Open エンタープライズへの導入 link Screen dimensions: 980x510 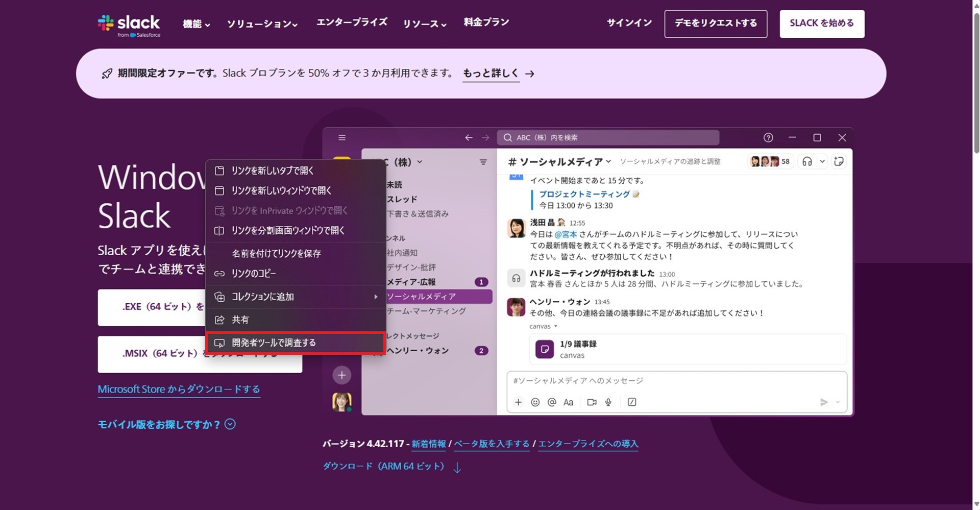tap(588, 444)
